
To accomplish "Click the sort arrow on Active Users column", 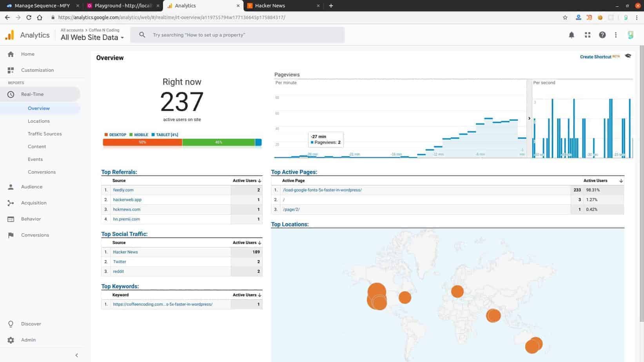I will (259, 181).
